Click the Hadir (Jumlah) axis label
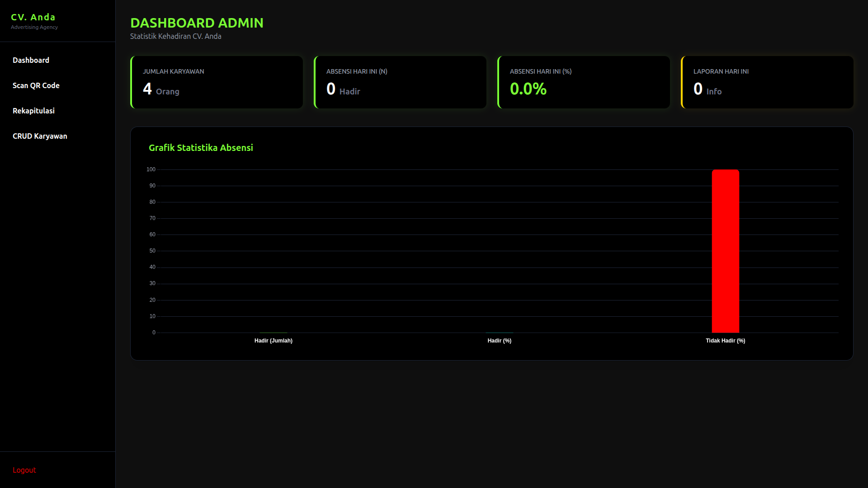This screenshot has height=488, width=868. point(274,341)
